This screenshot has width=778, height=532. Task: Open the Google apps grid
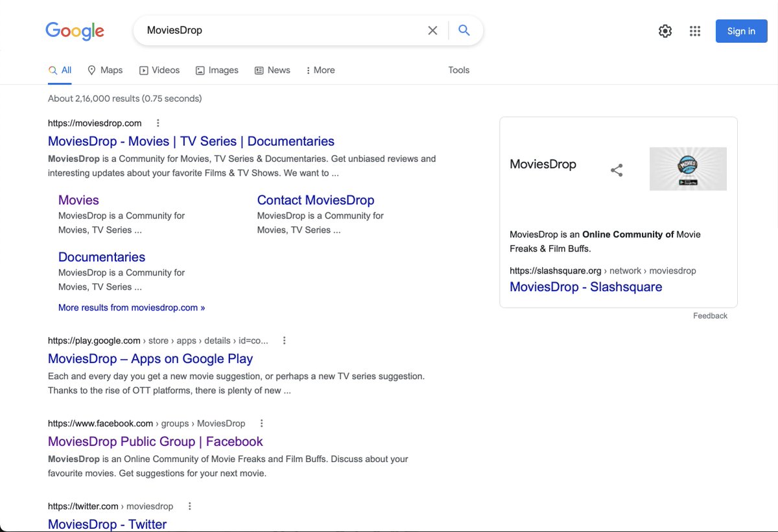(695, 31)
